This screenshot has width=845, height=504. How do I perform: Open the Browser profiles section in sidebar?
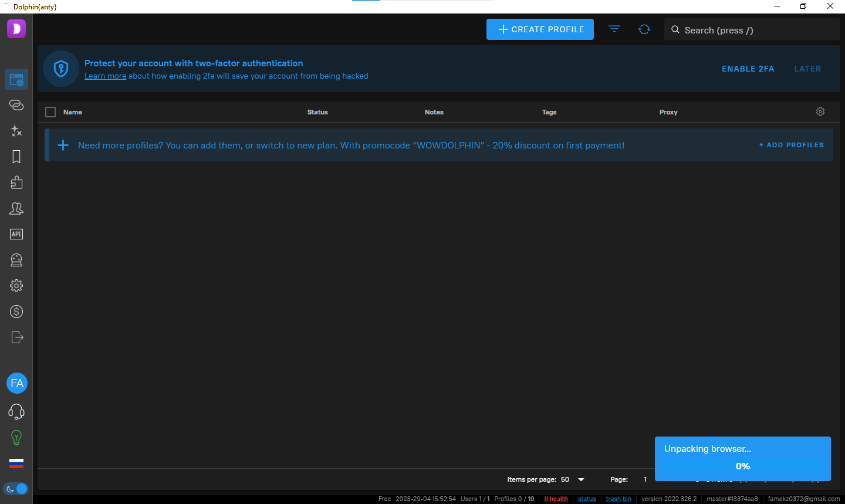[16, 79]
